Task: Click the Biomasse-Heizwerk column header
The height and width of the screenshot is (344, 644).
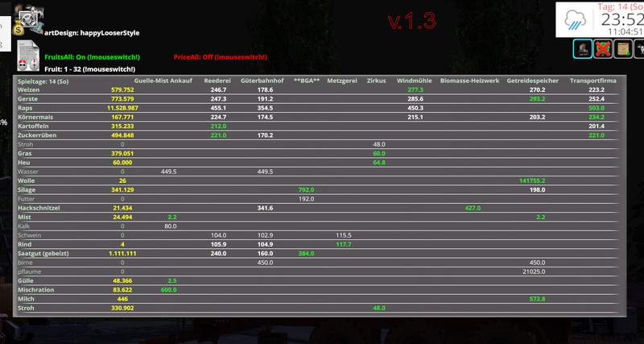Action: (x=472, y=81)
